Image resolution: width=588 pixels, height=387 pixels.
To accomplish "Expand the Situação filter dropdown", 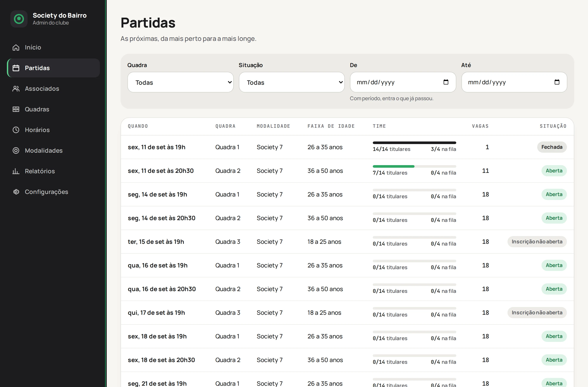I will point(292,82).
